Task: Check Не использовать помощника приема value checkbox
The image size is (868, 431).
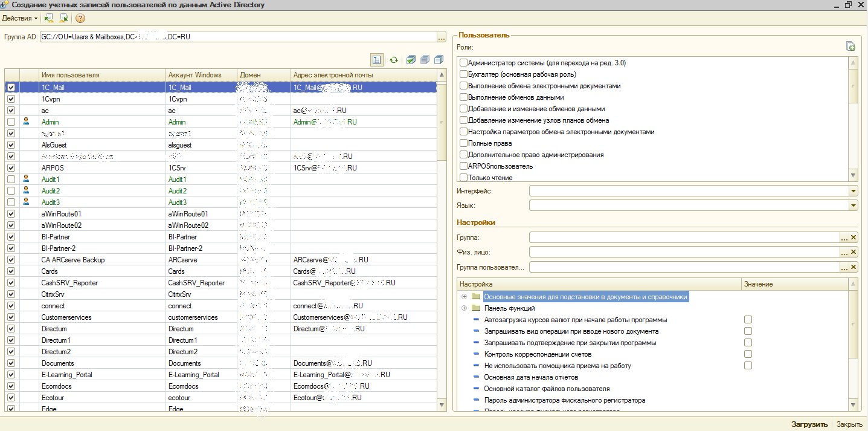Action: 748,366
